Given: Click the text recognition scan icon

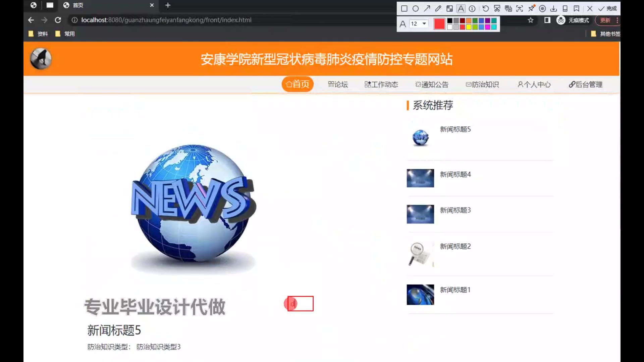Looking at the screenshot, I should [x=520, y=9].
